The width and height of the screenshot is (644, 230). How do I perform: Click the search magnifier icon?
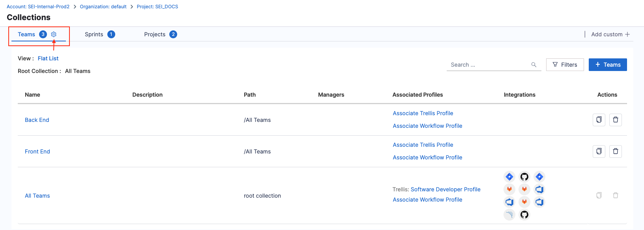[534, 65]
